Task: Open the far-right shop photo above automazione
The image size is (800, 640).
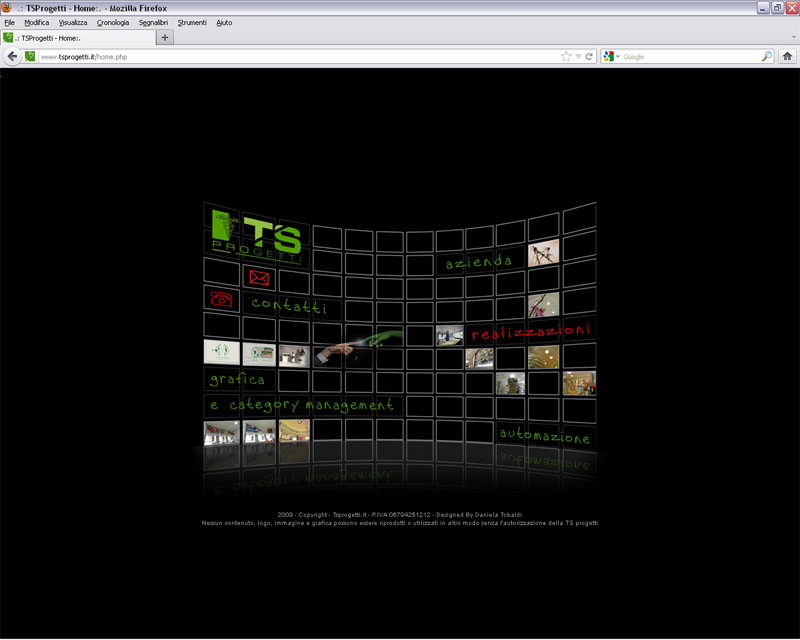Action: coord(579,383)
